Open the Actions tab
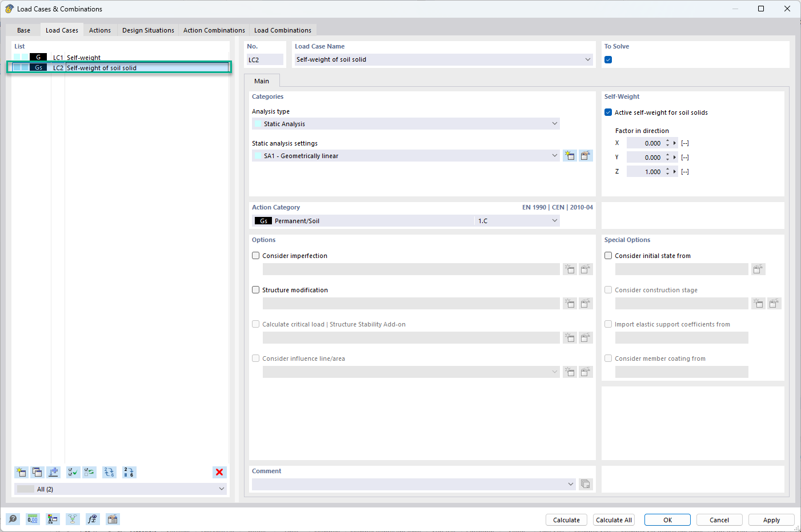The width and height of the screenshot is (801, 532). tap(100, 30)
